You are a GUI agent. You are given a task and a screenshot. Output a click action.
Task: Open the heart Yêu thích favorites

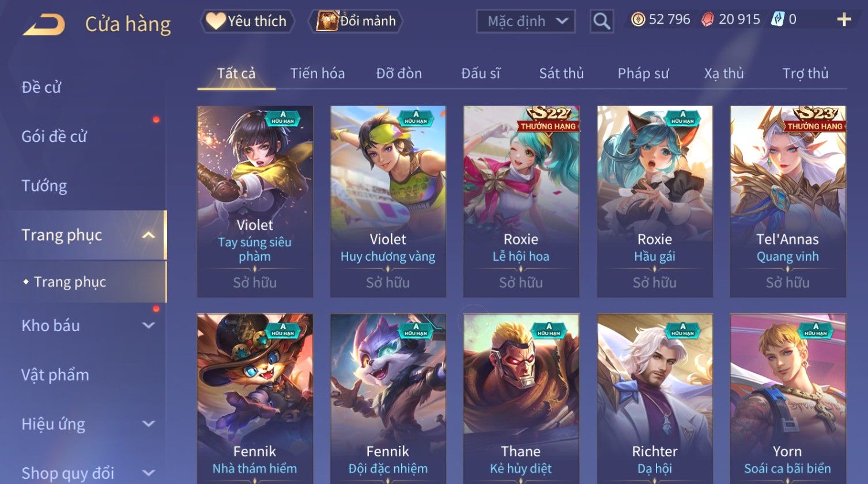[247, 21]
